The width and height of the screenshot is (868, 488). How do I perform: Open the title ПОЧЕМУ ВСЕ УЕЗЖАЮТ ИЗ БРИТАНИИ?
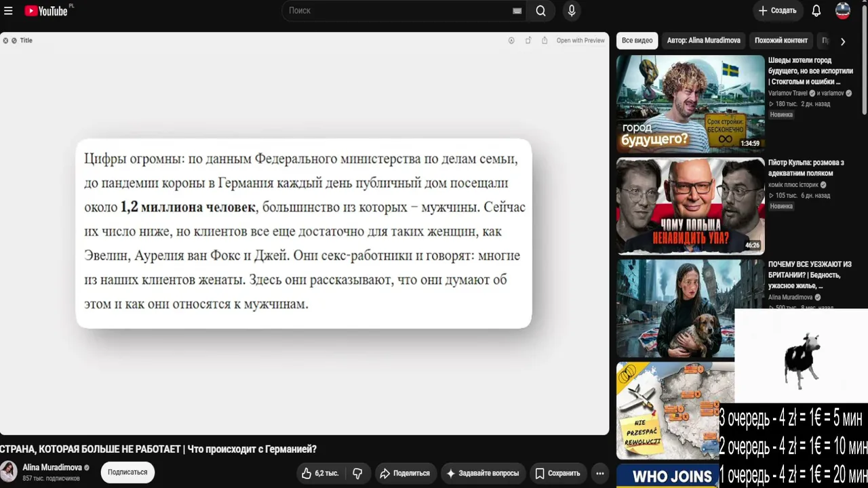point(810,275)
